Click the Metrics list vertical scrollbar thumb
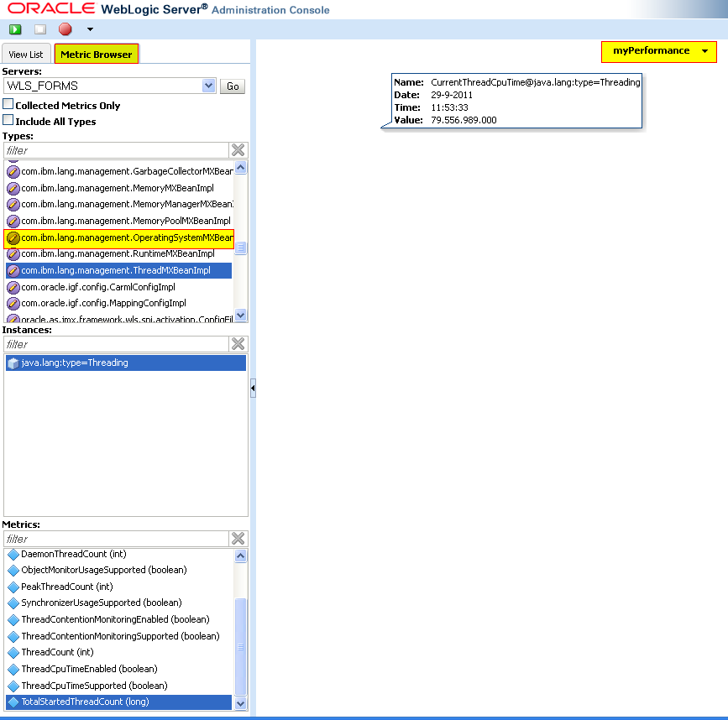This screenshot has height=720, width=728. 241,646
